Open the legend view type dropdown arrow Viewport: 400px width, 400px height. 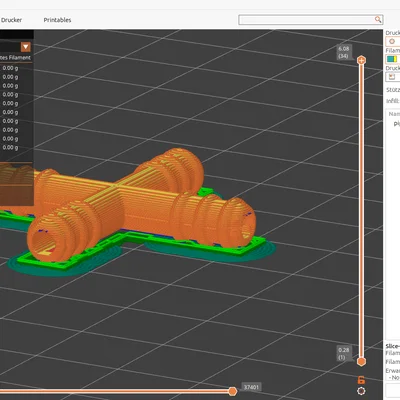(26, 47)
